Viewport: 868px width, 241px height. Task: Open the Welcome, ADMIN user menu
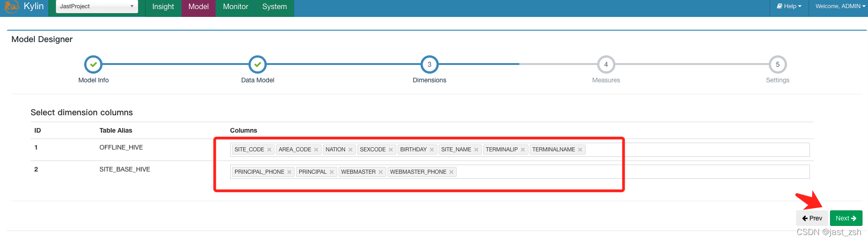[x=840, y=6]
